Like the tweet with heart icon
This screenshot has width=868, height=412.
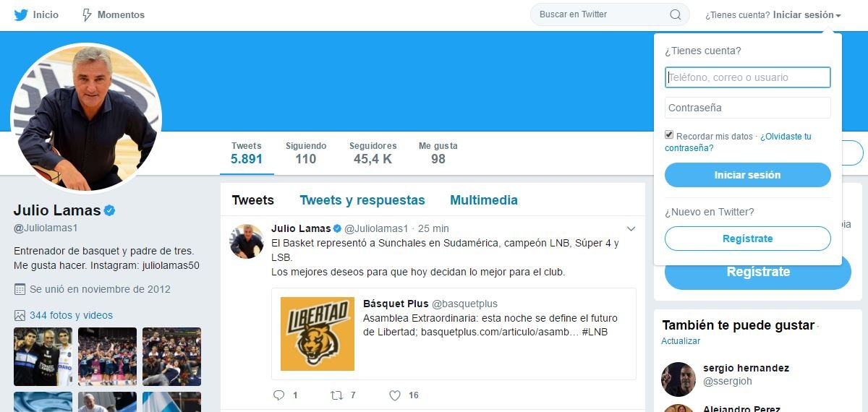pyautogui.click(x=395, y=395)
